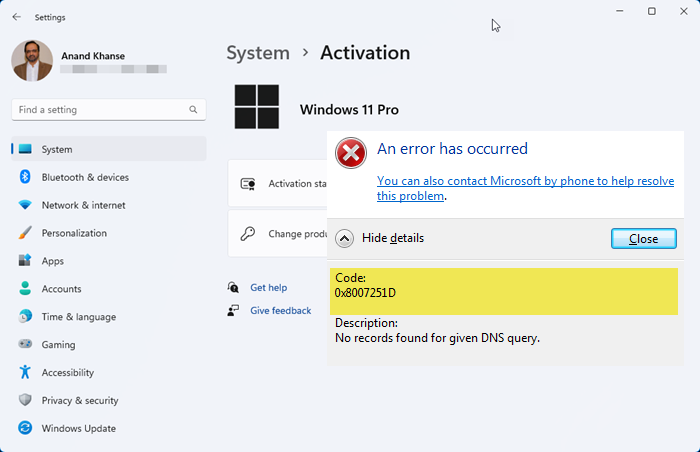The image size is (700, 452).
Task: Open the Get help link
Action: (268, 287)
